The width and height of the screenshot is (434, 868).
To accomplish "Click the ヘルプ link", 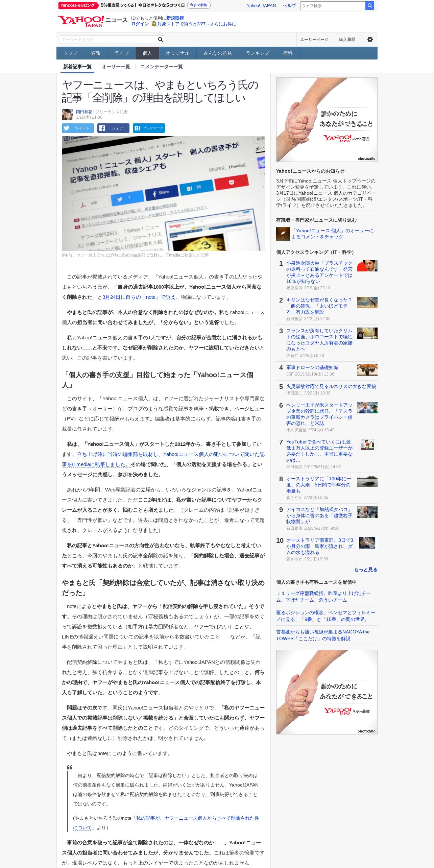I will [289, 6].
